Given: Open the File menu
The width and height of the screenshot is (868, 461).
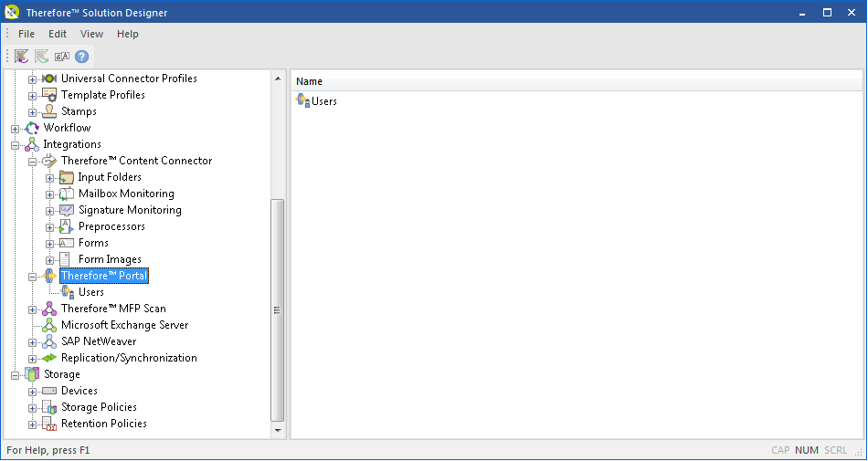Looking at the screenshot, I should pos(26,34).
